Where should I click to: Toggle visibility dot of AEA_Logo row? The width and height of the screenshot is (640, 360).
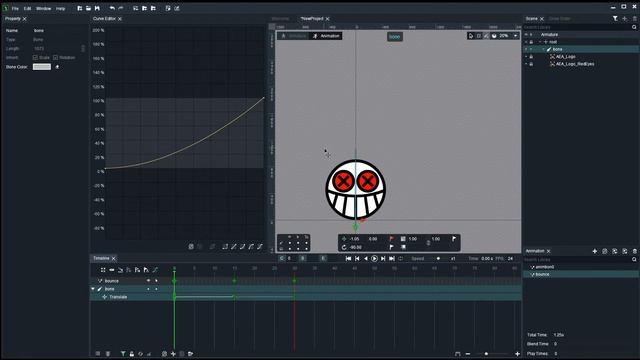[526, 56]
